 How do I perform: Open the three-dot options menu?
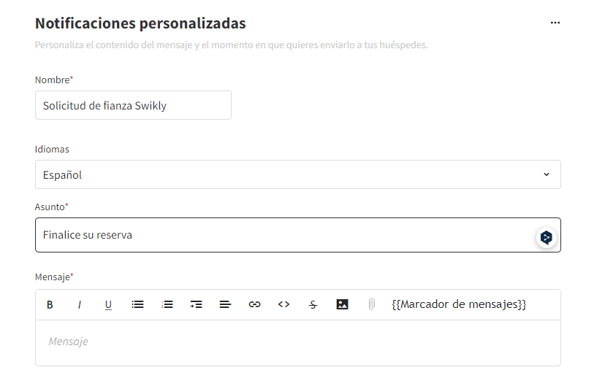tap(555, 23)
